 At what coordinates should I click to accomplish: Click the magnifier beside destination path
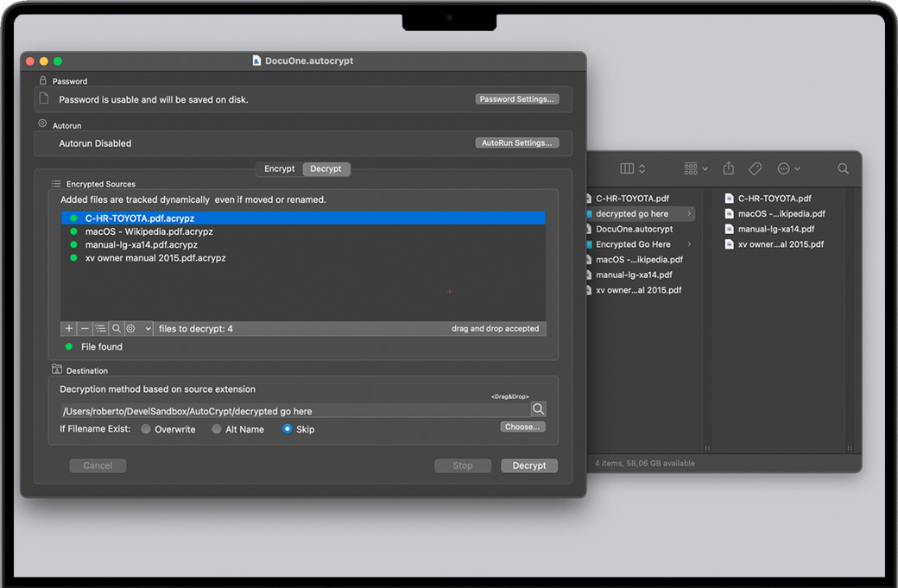point(538,409)
